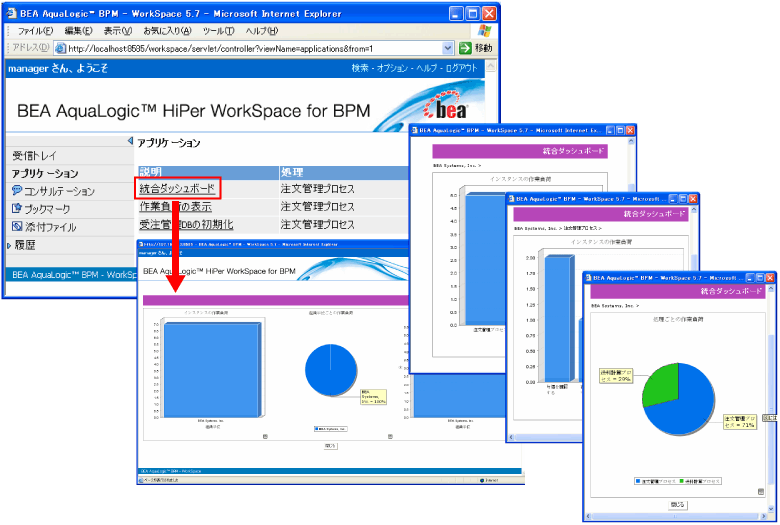Image resolution: width=780 pixels, height=525 pixels.
Task: Click the full blue pie chart in the dashboard window
Action: coord(331,370)
